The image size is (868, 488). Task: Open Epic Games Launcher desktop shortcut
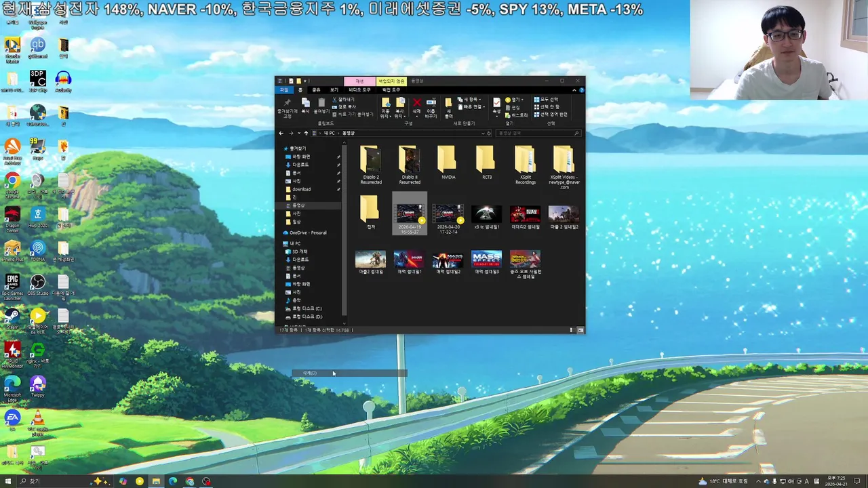coord(12,286)
